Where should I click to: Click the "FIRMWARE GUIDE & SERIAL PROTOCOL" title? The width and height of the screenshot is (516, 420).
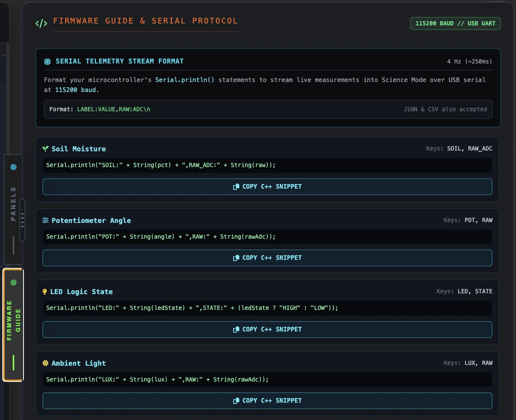[x=146, y=21]
